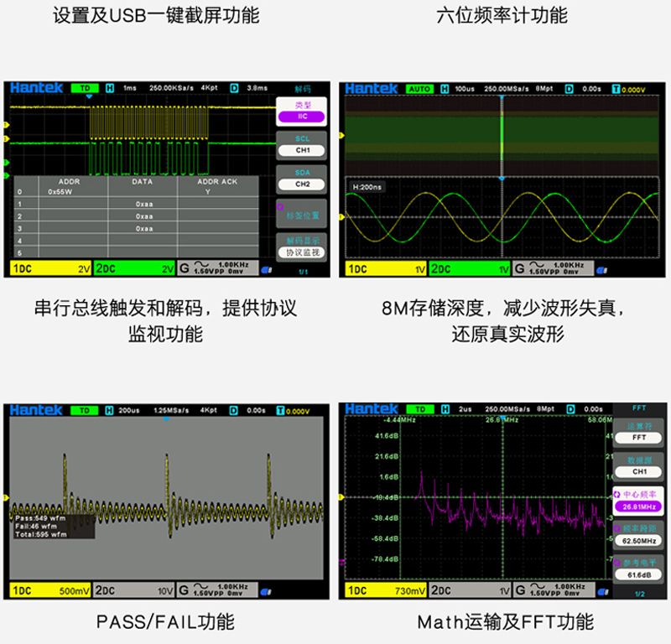
Task: Click the Y acknowledge cell in row 0
Action: pos(207,192)
